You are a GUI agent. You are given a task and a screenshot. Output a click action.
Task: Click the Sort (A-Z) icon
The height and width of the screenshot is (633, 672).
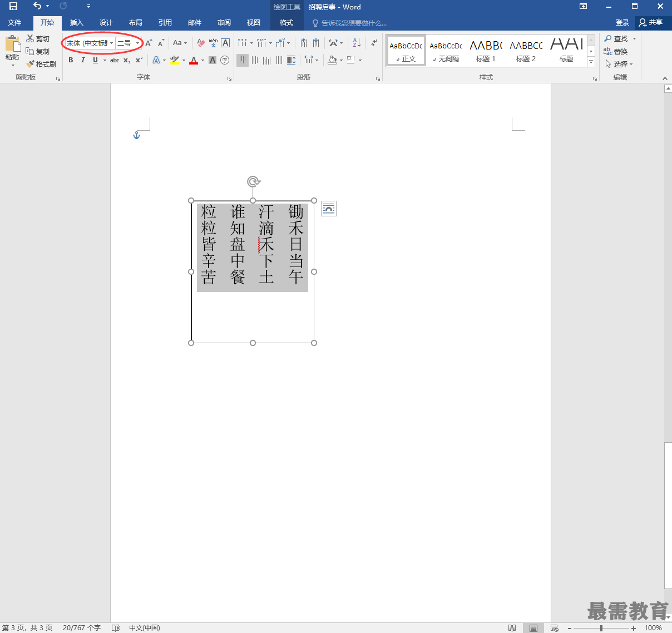click(x=357, y=43)
